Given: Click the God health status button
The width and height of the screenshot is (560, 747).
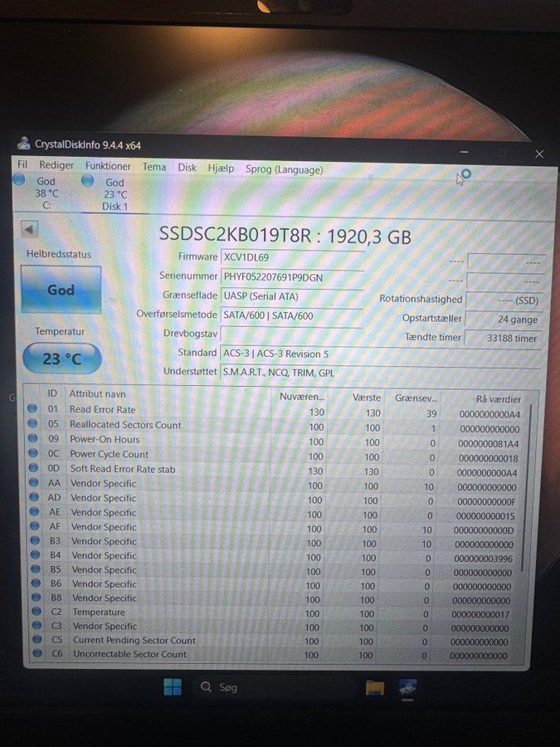Looking at the screenshot, I should coord(61,290).
